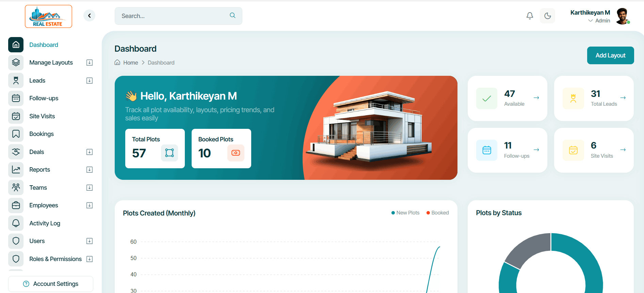Click the Manage Layouts layers icon
The height and width of the screenshot is (293, 644).
click(16, 63)
